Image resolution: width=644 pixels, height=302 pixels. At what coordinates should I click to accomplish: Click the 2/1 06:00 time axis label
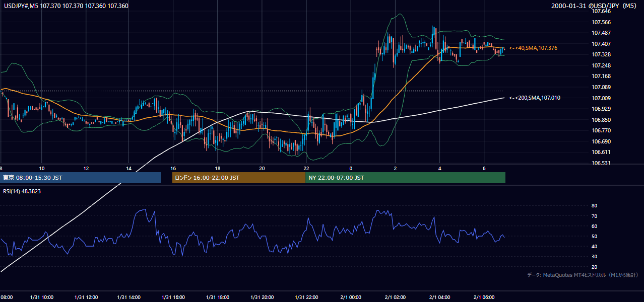[484, 297]
